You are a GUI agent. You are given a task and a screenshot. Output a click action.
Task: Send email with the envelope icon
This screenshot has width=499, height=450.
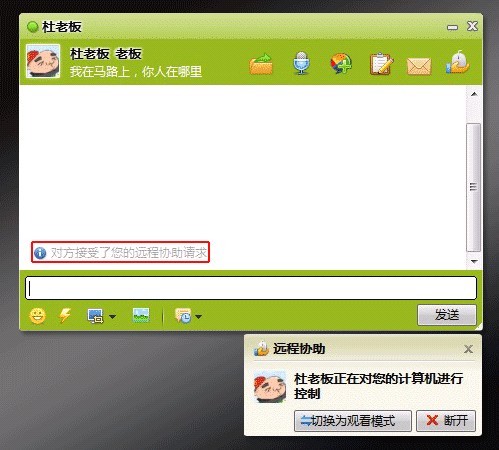419,65
